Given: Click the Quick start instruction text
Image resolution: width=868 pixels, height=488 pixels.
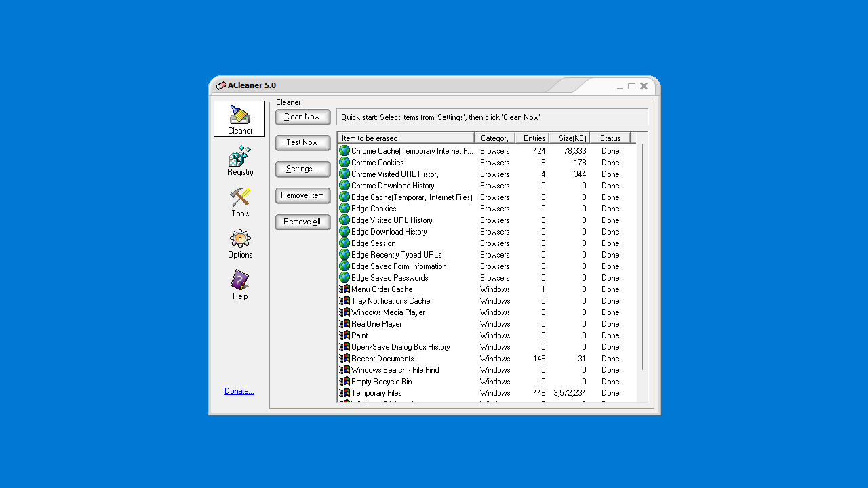Looking at the screenshot, I should click(x=441, y=117).
